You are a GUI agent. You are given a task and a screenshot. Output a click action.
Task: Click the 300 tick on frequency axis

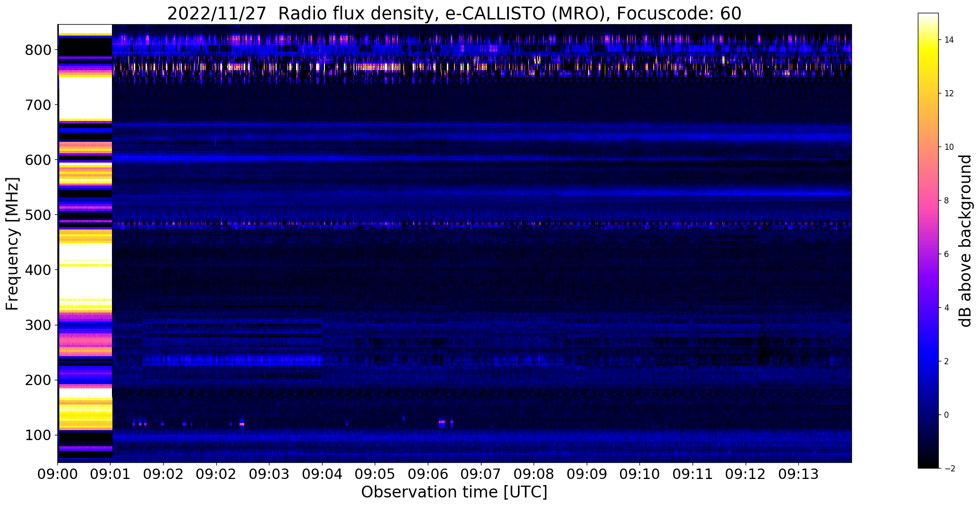coord(37,325)
